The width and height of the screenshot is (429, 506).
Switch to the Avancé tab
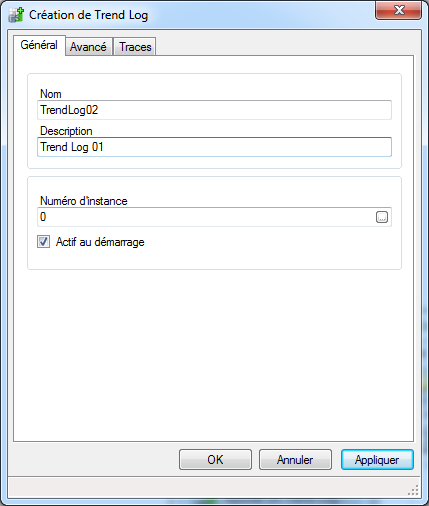(88, 47)
